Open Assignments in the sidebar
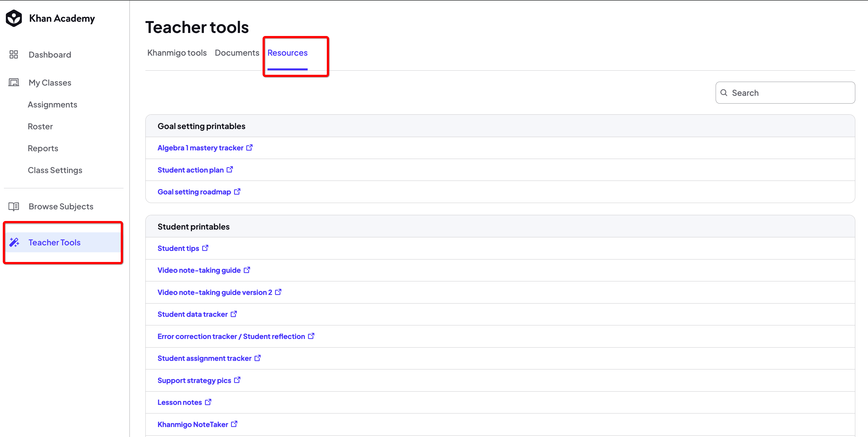 click(53, 104)
